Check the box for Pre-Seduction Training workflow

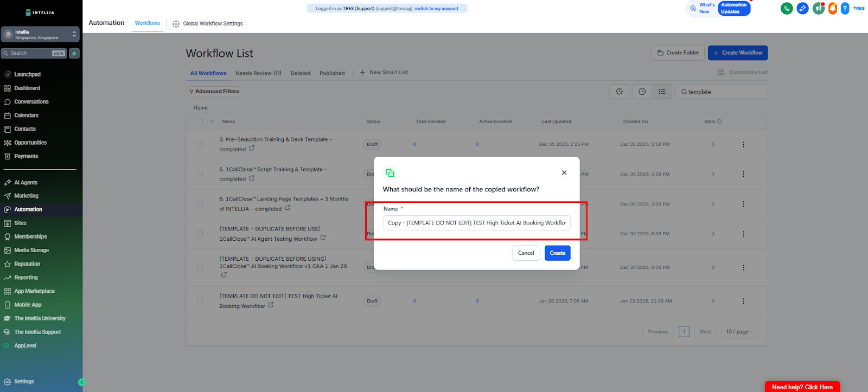coord(200,145)
